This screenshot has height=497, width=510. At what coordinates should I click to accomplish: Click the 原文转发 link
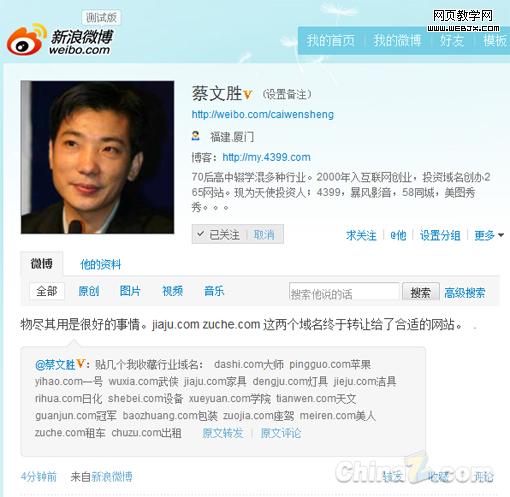(223, 433)
